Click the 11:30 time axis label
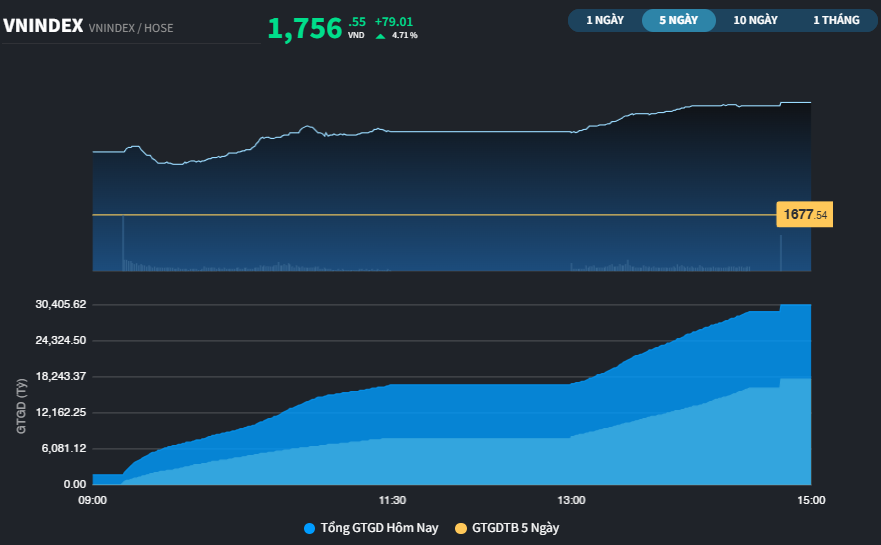Image resolution: width=881 pixels, height=545 pixels. [x=392, y=500]
